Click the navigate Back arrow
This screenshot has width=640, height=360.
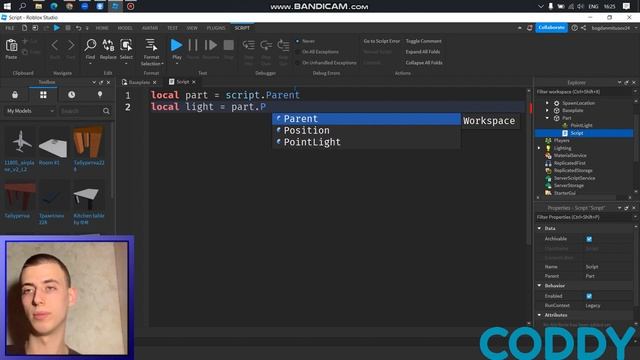click(55, 45)
